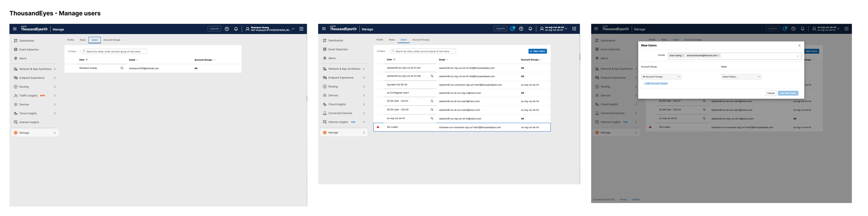
Task: Open notifications bell in Shampoo Huang screen
Action: click(x=236, y=29)
